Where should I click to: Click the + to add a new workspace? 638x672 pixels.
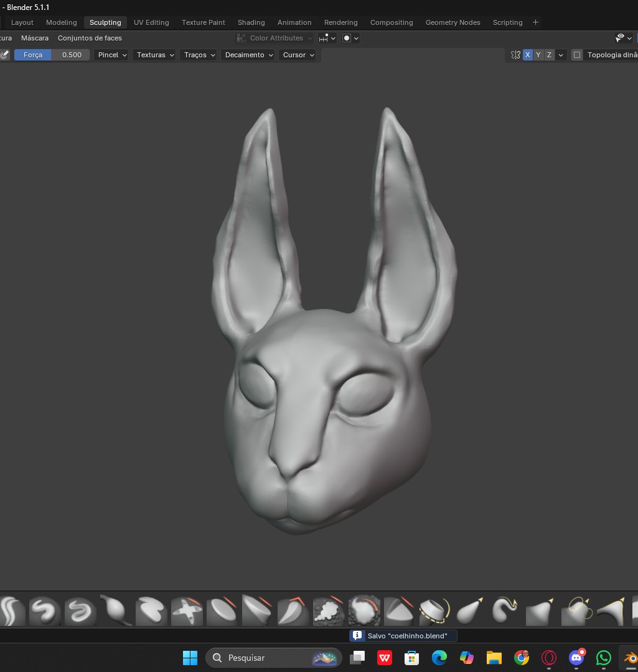coord(535,22)
